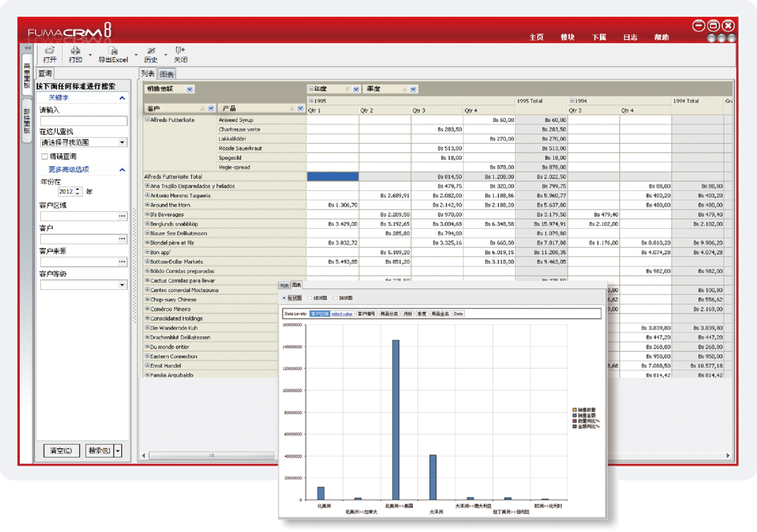Click the 清空(C) button
Image resolution: width=757 pixels, height=532 pixels.
tap(61, 451)
